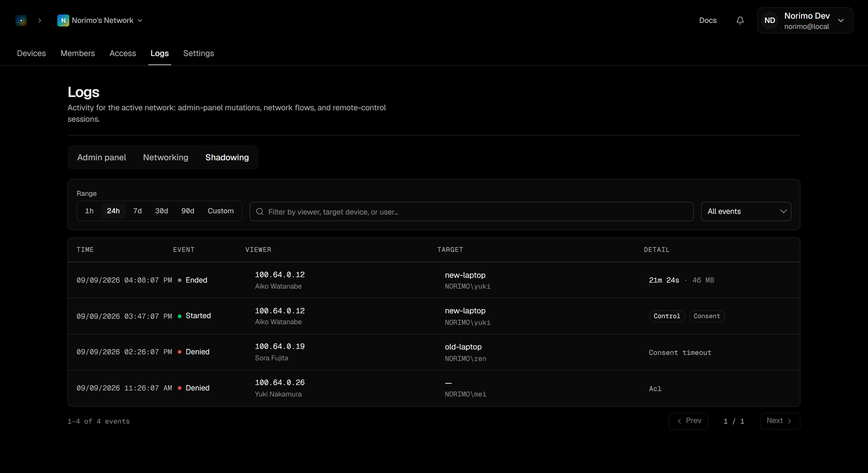Focus the viewer filter search field
868x473 pixels.
(471, 211)
